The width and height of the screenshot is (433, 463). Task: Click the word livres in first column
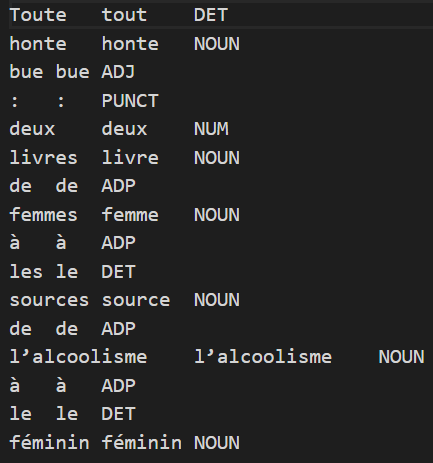43,158
